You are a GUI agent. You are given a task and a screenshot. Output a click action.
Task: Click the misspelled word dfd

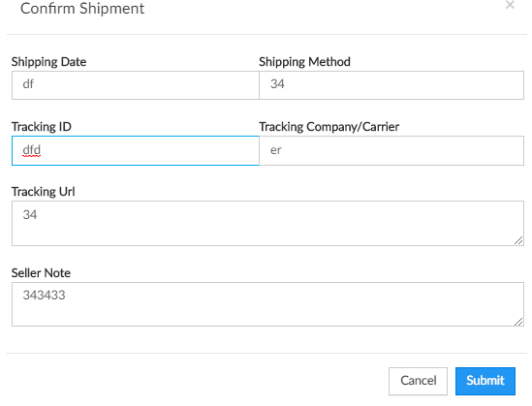[32, 150]
